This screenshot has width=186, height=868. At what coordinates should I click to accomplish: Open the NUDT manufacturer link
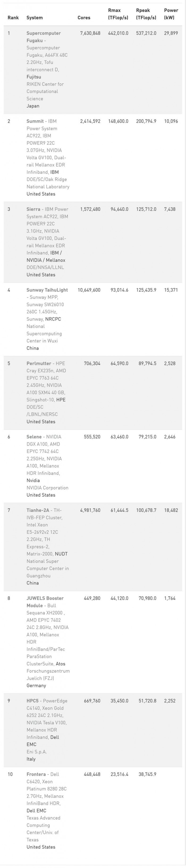point(61,554)
